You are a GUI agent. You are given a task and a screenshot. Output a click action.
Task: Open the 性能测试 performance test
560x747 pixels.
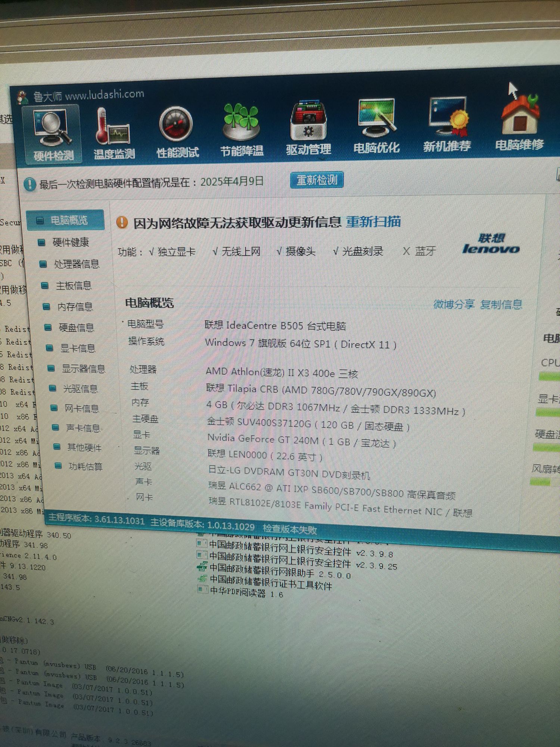tap(177, 133)
